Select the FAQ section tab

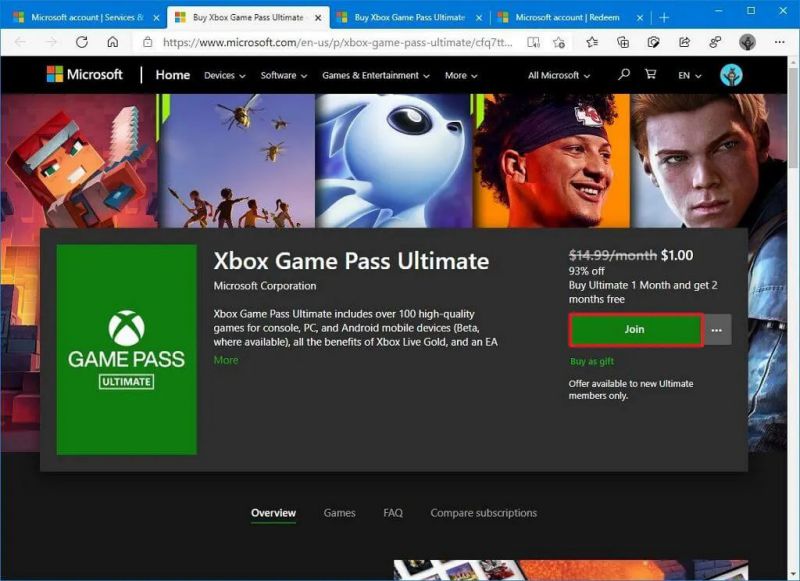click(393, 513)
